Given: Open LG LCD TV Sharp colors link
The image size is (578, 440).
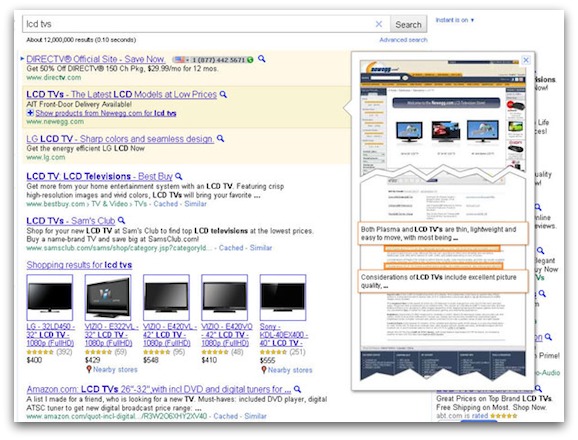Looking at the screenshot, I should point(120,139).
